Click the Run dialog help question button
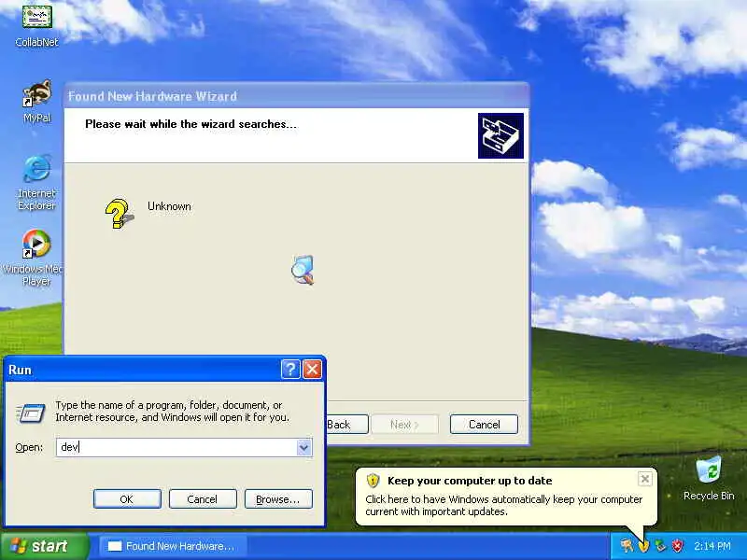This screenshot has width=747, height=560. point(290,369)
